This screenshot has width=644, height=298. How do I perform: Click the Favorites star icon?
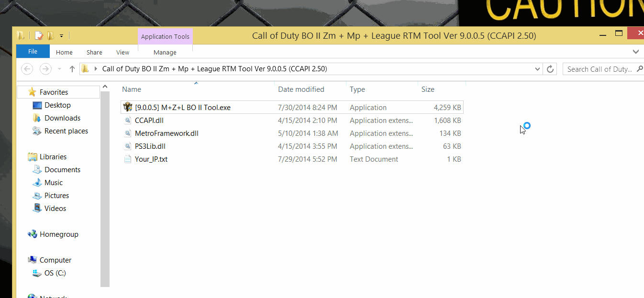(32, 92)
